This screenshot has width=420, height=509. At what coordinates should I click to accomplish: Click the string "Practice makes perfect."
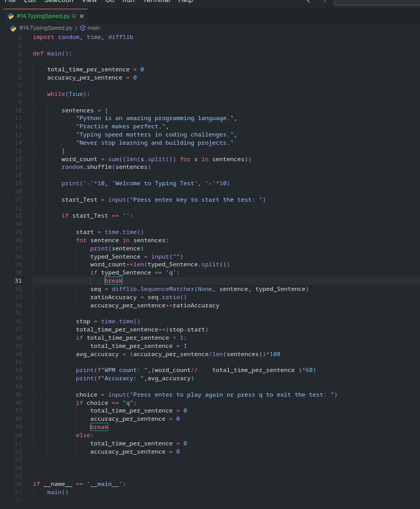pos(121,126)
